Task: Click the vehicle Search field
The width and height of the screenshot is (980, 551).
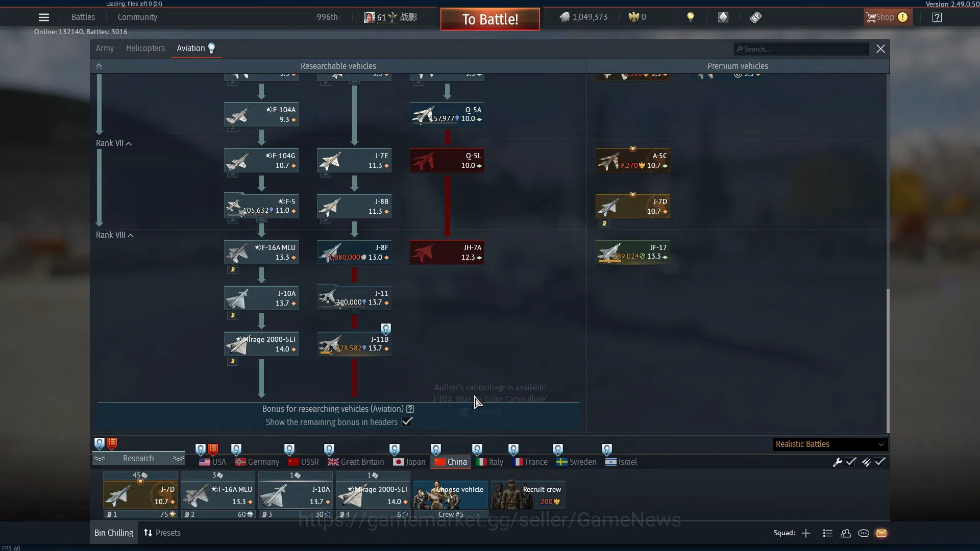Action: click(801, 49)
